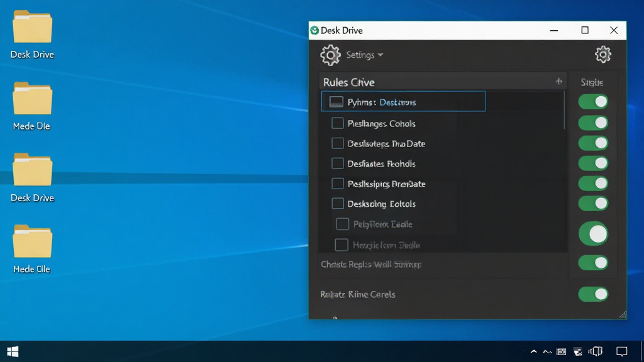644x362 pixels.
Task: Click the Desk Drive logo in the title bar
Action: coord(314,30)
